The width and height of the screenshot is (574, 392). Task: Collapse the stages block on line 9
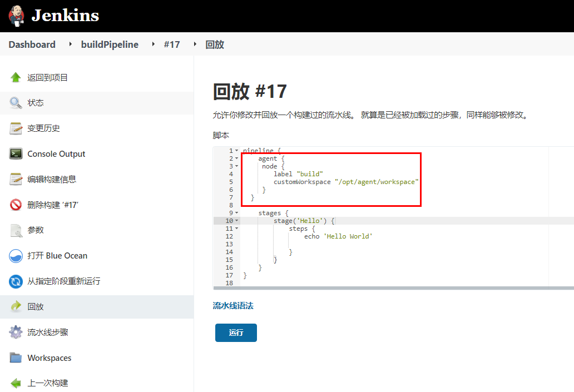[x=237, y=212]
